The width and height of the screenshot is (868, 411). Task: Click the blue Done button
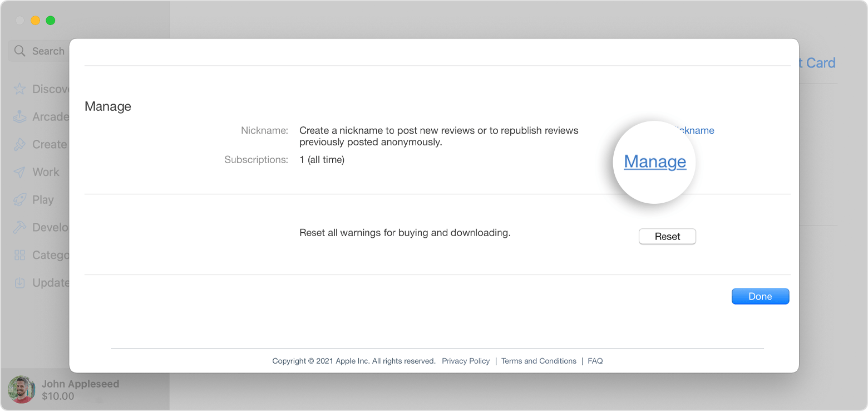(x=760, y=296)
